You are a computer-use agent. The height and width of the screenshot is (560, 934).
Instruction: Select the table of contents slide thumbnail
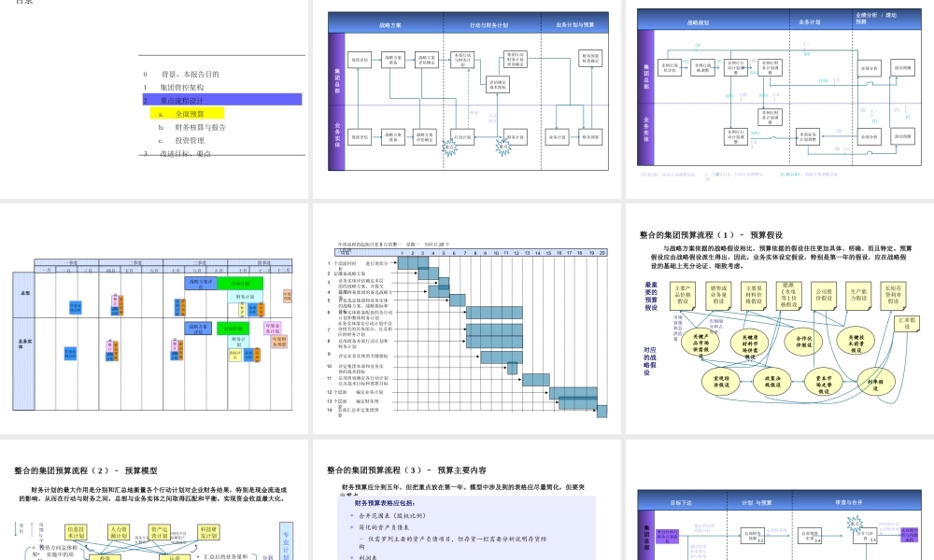click(154, 99)
